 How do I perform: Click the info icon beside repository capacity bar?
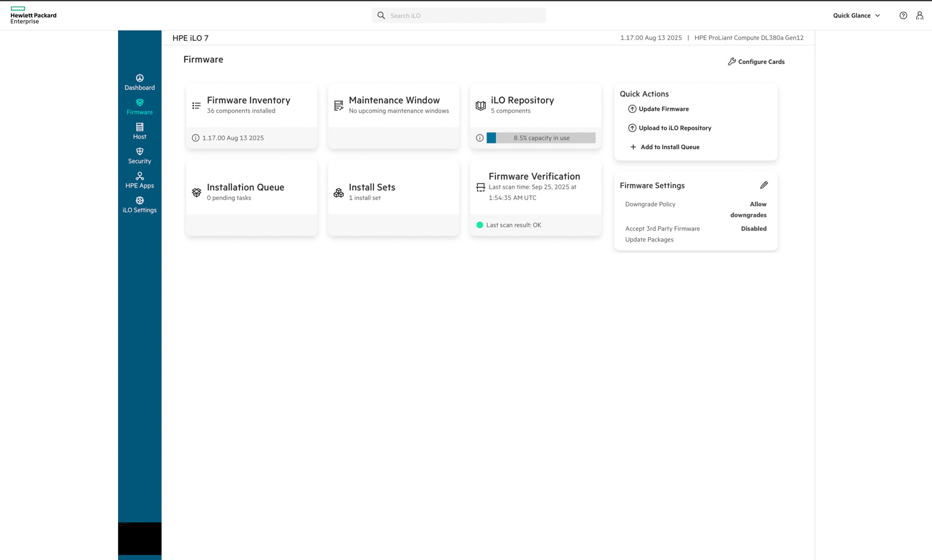pos(480,138)
